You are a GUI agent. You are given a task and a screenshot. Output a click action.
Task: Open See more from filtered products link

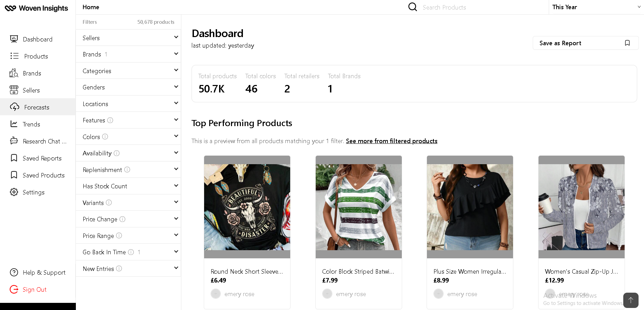(x=391, y=141)
